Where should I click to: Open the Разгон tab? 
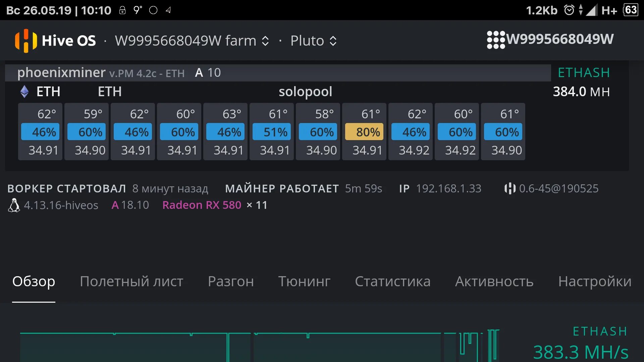pos(231,282)
